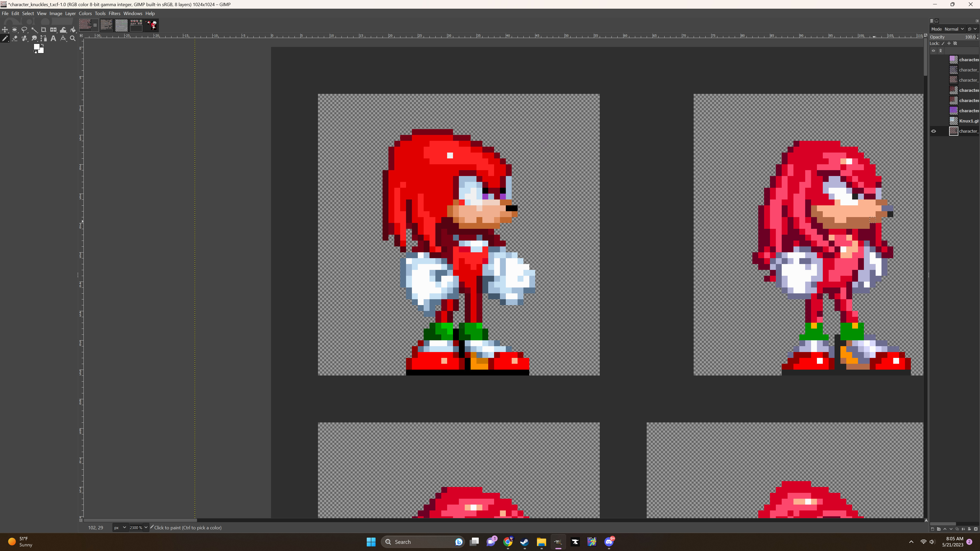Open the layers dock configure tab menu

977,21
